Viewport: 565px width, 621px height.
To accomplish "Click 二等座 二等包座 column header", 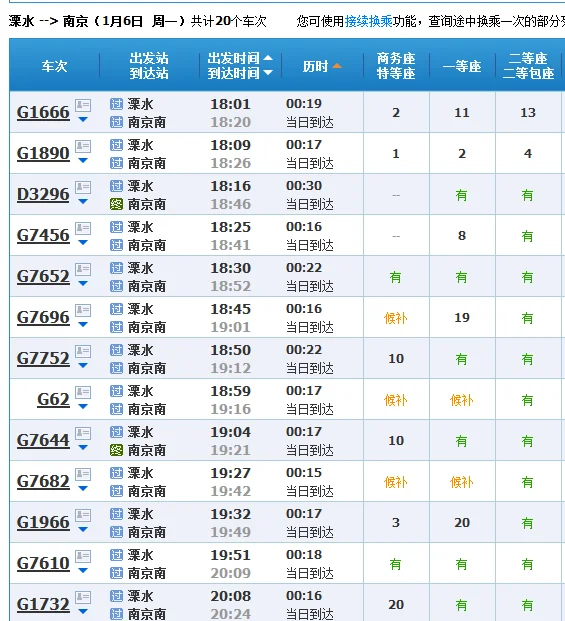I will 528,66.
